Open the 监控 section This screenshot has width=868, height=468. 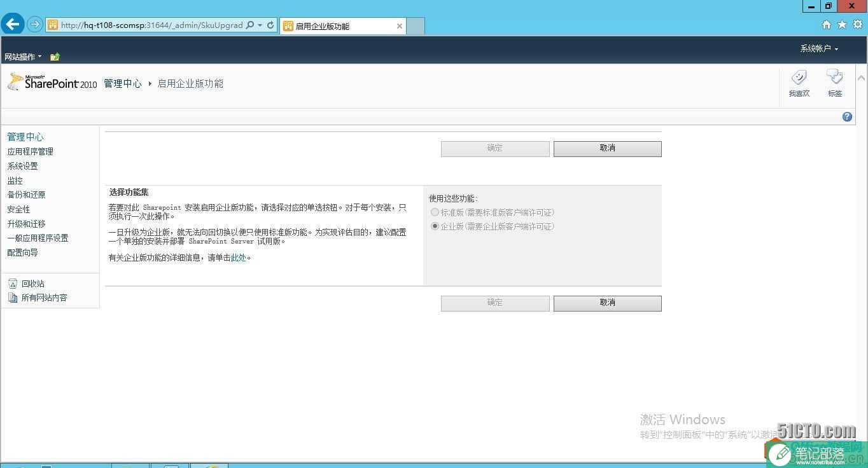pos(15,181)
